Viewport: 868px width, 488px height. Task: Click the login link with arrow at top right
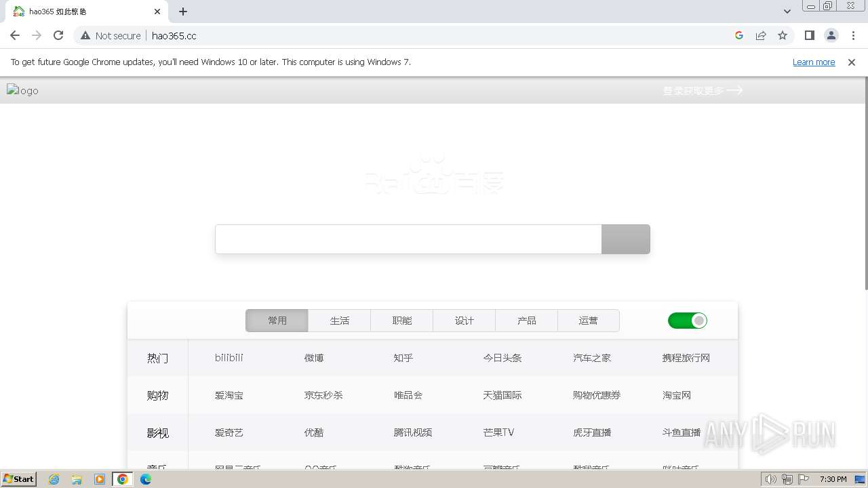703,90
